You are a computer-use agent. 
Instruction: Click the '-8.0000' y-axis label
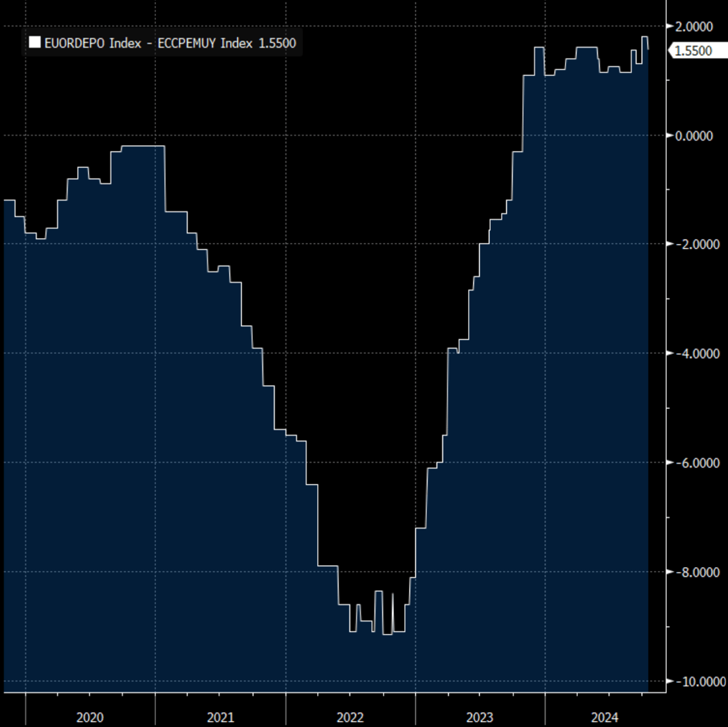pyautogui.click(x=697, y=572)
